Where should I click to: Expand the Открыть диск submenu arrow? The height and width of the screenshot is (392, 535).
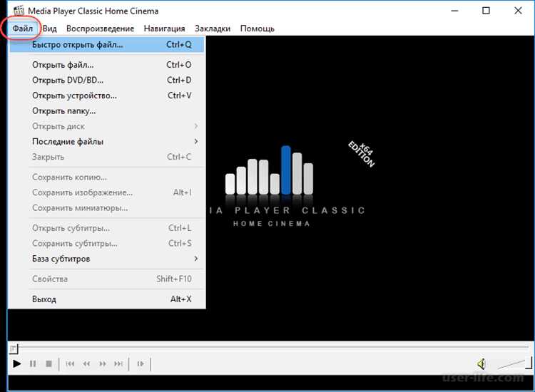[196, 126]
